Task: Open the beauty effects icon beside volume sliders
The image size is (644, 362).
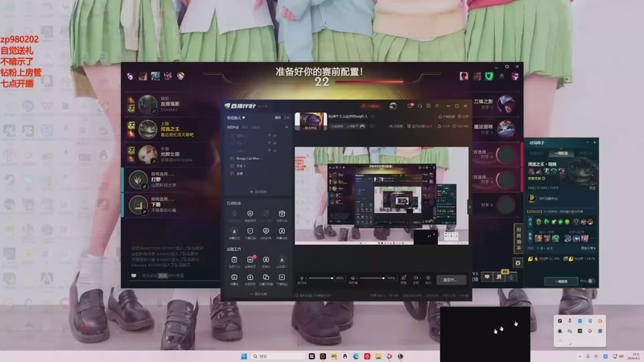Action: pos(404,278)
